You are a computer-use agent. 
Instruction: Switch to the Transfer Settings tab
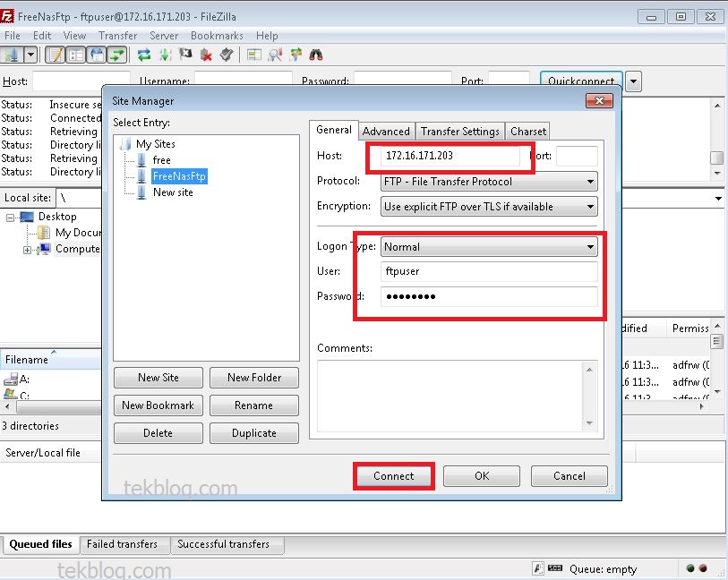459,132
